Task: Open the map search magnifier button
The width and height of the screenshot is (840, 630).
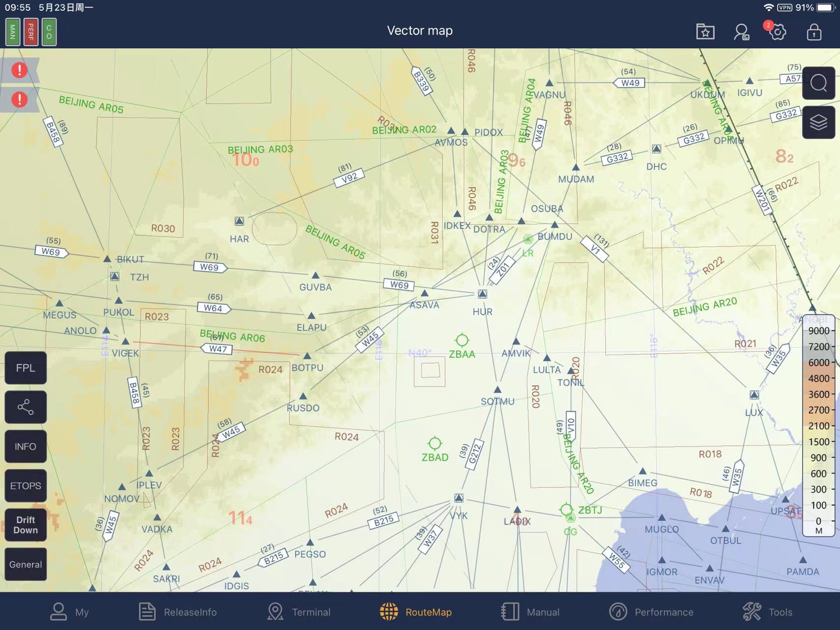Action: [818, 83]
